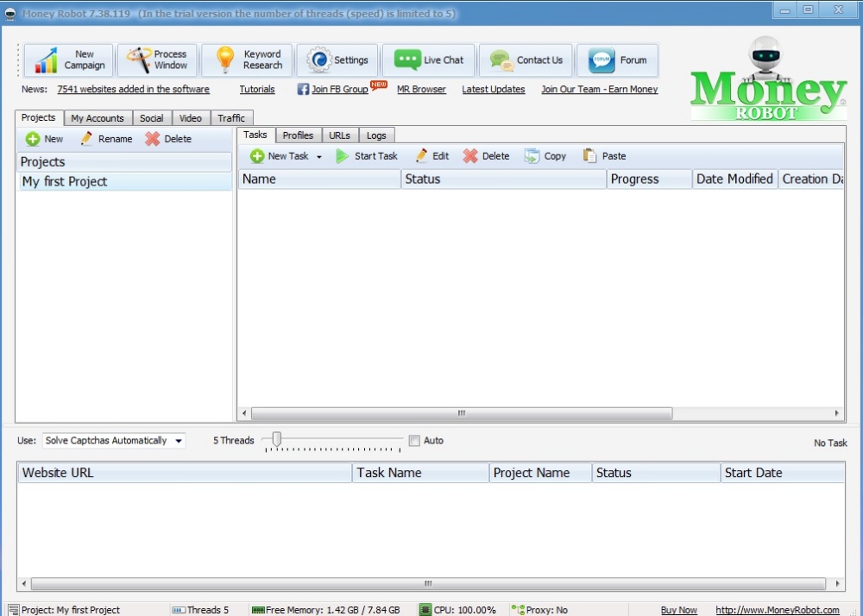
Task: Open the Video tab
Action: [x=191, y=118]
